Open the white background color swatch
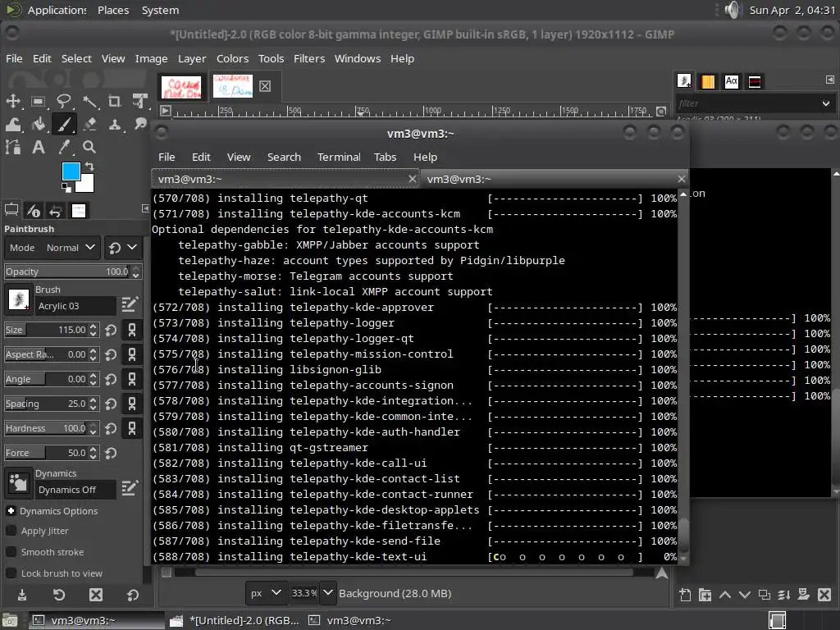The height and width of the screenshot is (630, 840). point(85,185)
